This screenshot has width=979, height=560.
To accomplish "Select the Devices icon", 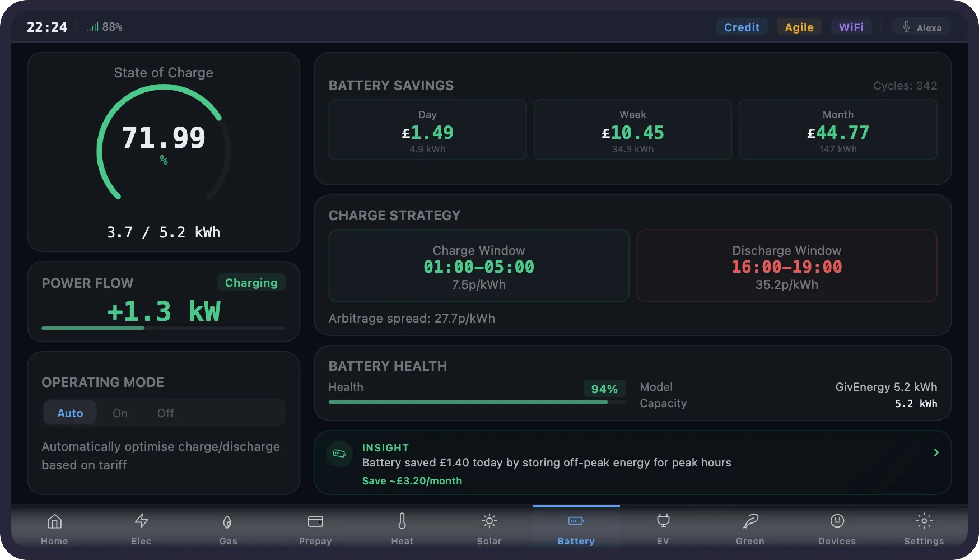I will pos(837,527).
